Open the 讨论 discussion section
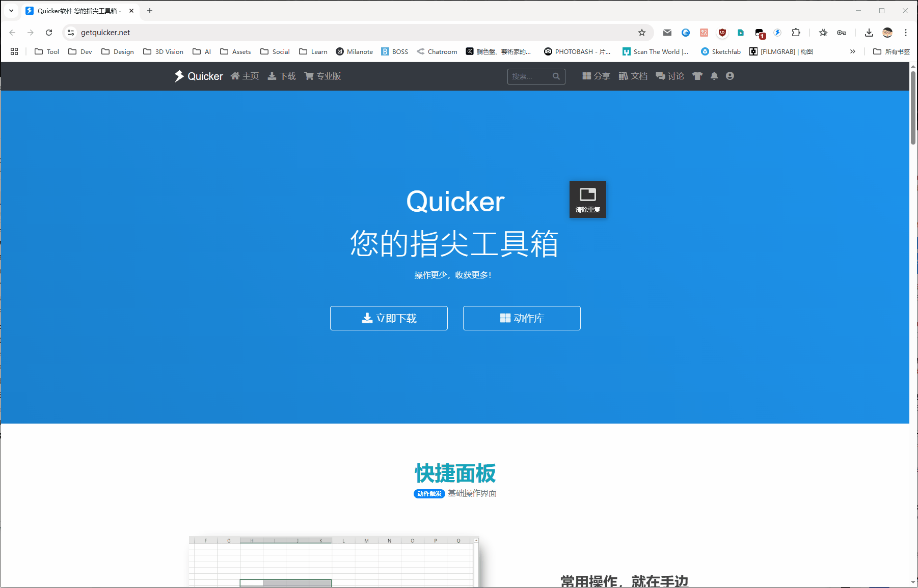 pyautogui.click(x=670, y=76)
